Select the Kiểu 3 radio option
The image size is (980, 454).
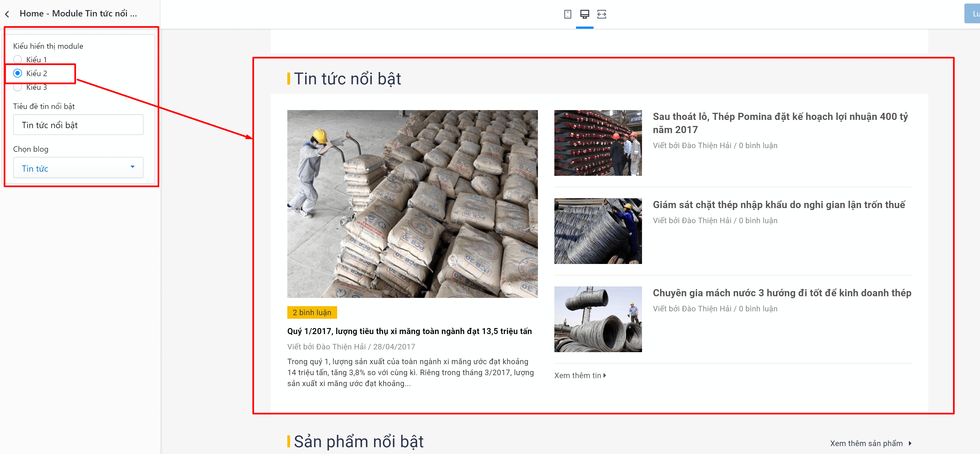tap(18, 87)
